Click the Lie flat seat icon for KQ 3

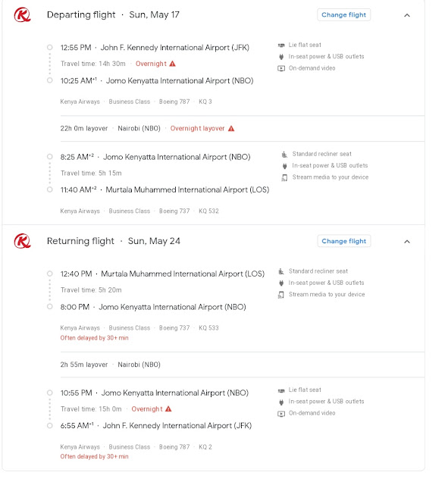pyautogui.click(x=281, y=45)
